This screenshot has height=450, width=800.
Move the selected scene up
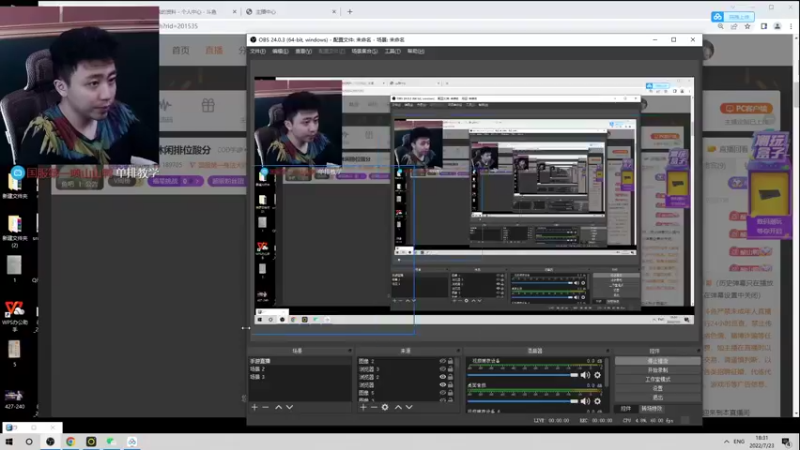tap(279, 407)
